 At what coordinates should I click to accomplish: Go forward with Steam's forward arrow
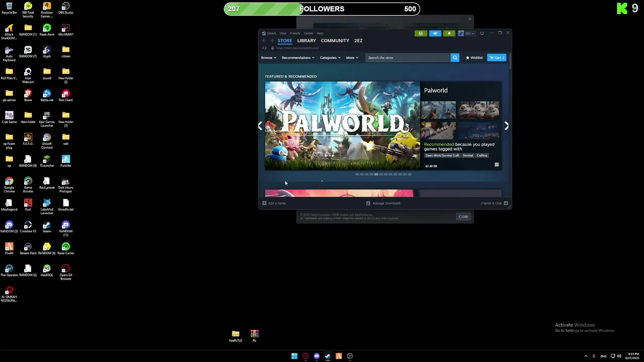tap(272, 41)
